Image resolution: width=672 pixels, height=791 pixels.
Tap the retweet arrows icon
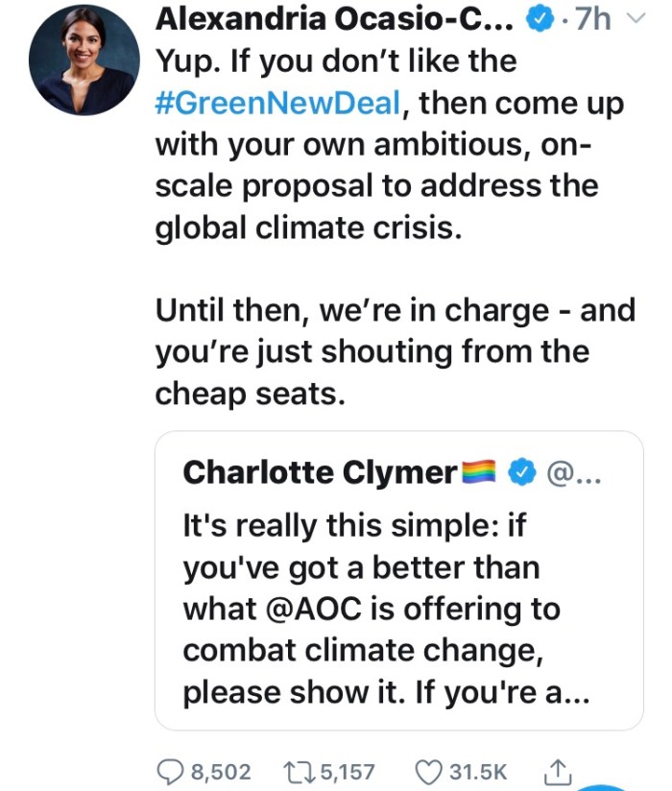(x=302, y=770)
